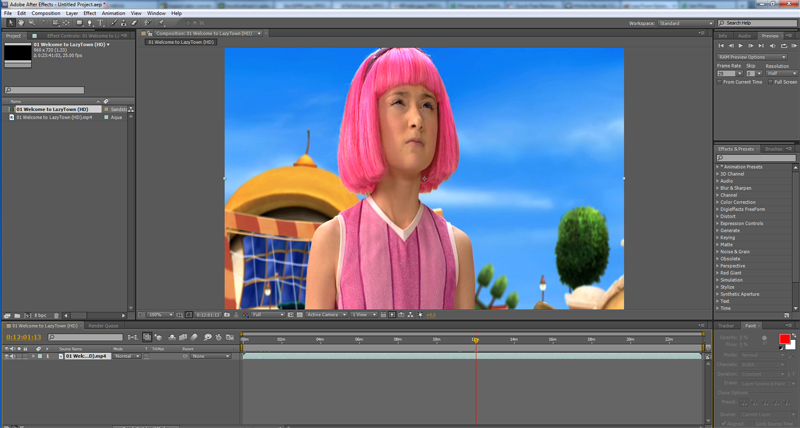The height and width of the screenshot is (428, 800).
Task: Open the Workspace Standard dropdown
Action: coord(685,23)
